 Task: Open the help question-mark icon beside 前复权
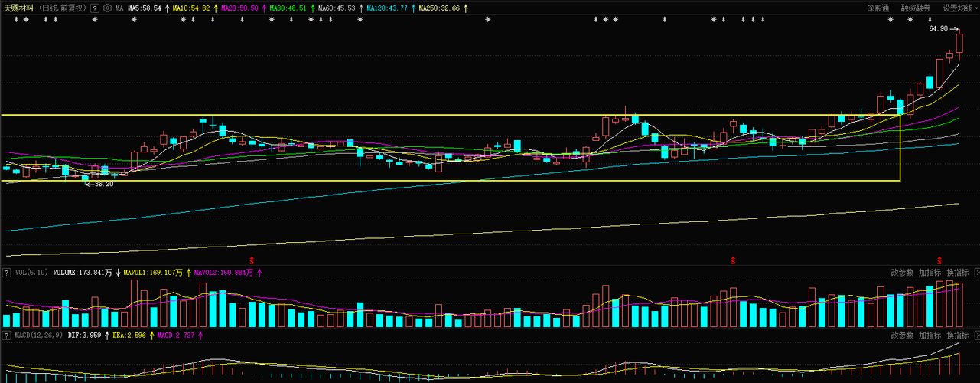tap(94, 8)
